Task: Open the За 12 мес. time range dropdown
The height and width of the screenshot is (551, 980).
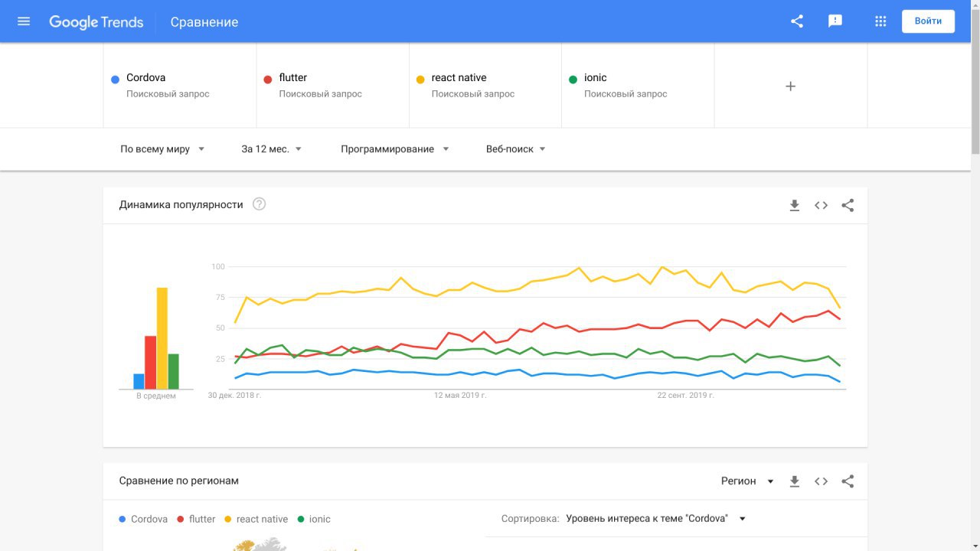Action: (272, 149)
